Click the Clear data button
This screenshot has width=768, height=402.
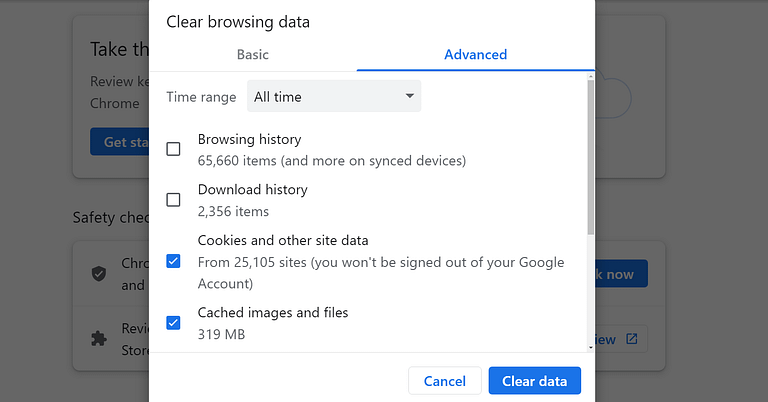pos(534,381)
